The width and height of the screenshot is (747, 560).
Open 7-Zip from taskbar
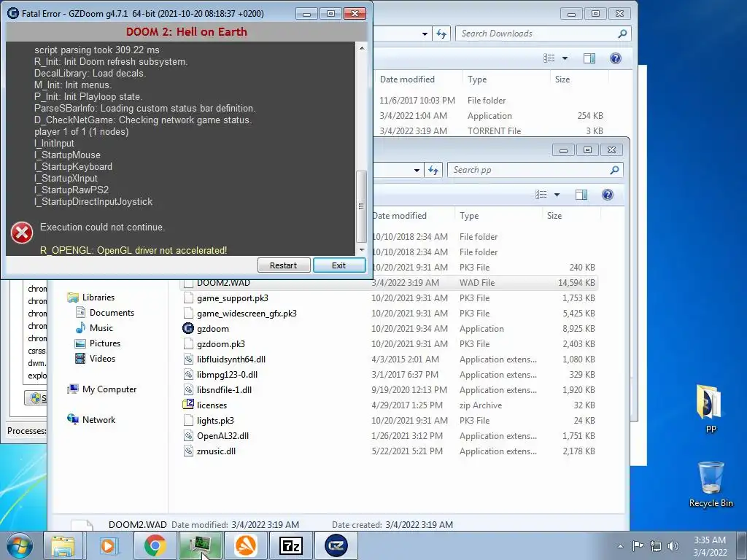tap(290, 545)
